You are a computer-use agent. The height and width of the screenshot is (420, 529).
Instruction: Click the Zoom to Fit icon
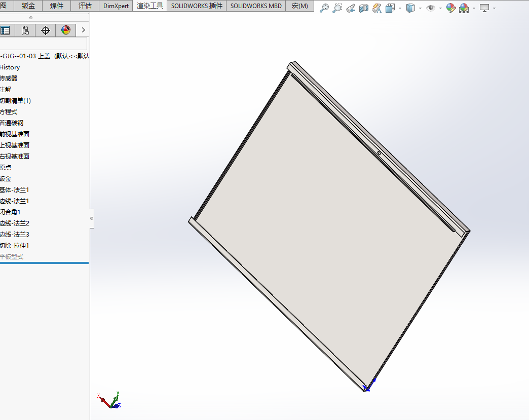coord(324,8)
